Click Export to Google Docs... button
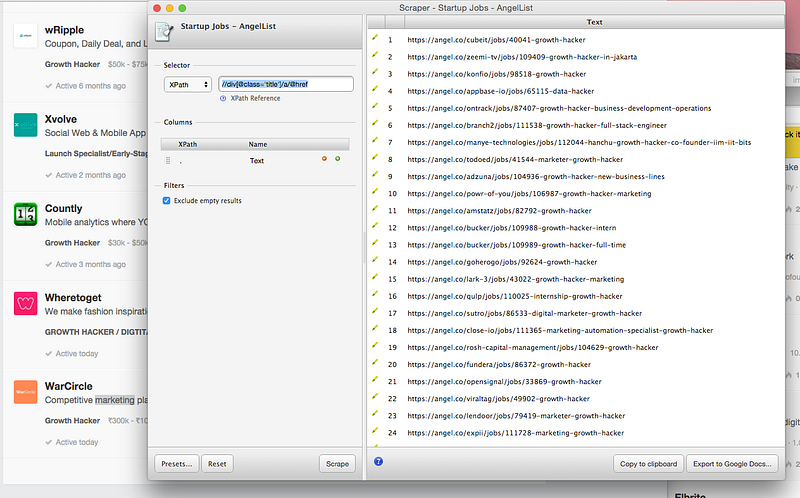Screen dimensions: 800x498 [x=732, y=464]
